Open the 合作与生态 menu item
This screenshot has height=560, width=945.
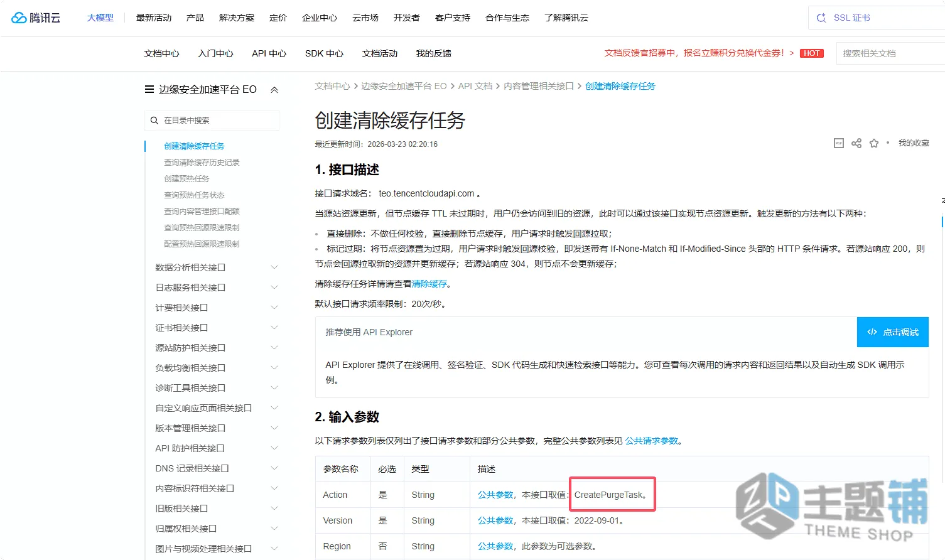[x=507, y=18]
